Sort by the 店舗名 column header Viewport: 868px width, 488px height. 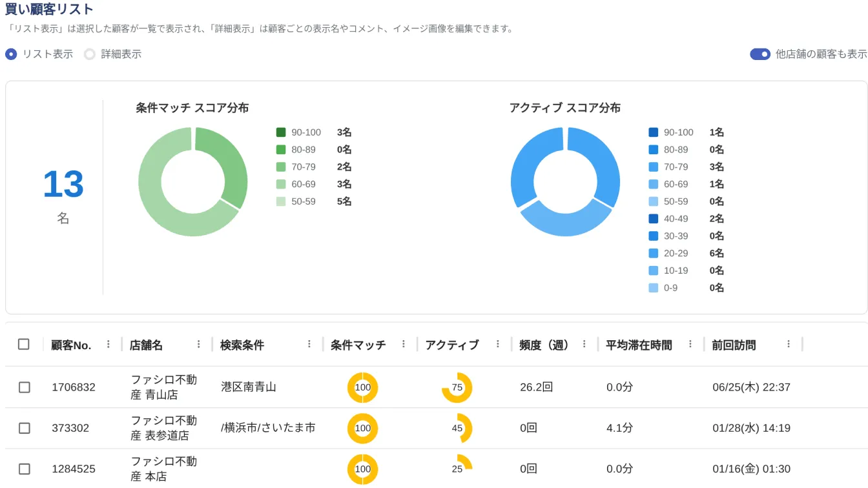pyautogui.click(x=146, y=345)
